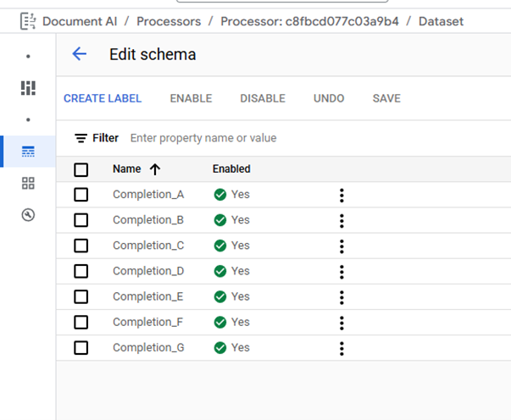Click the Document AI logo icon

tap(27, 21)
